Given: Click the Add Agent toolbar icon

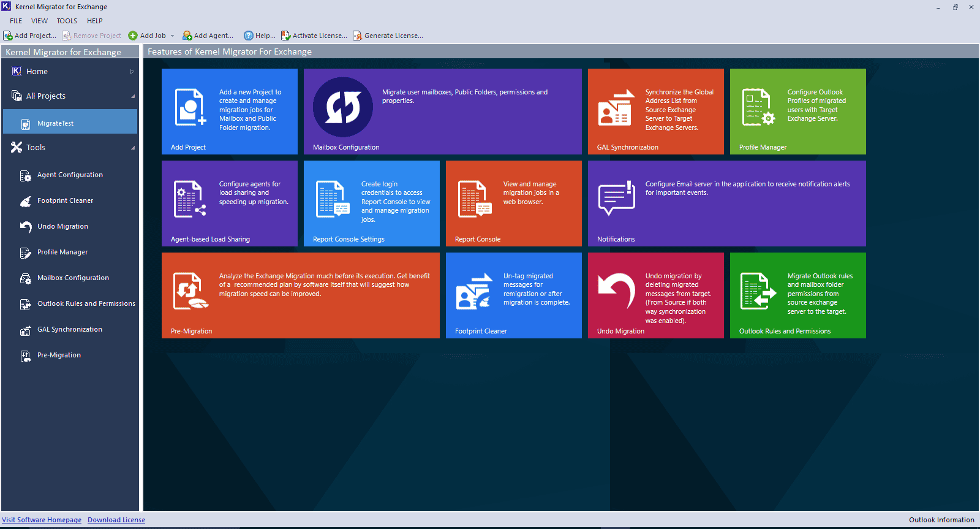Looking at the screenshot, I should [187, 36].
